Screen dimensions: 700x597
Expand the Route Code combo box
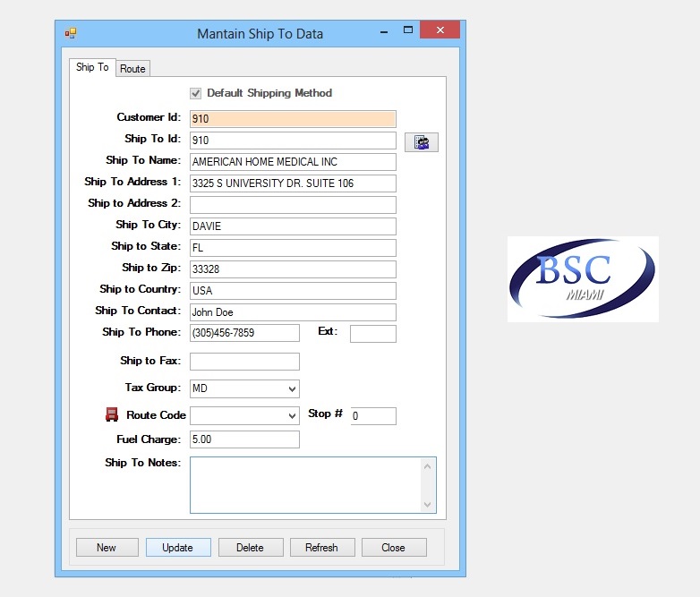292,415
